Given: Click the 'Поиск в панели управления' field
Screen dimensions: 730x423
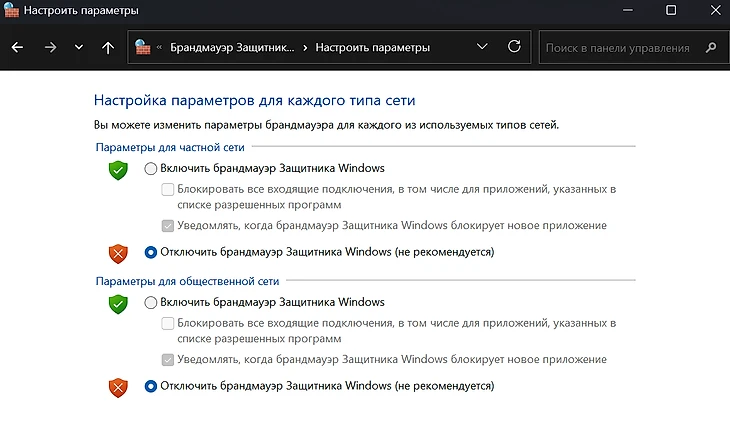Looking at the screenshot, I should (x=618, y=47).
